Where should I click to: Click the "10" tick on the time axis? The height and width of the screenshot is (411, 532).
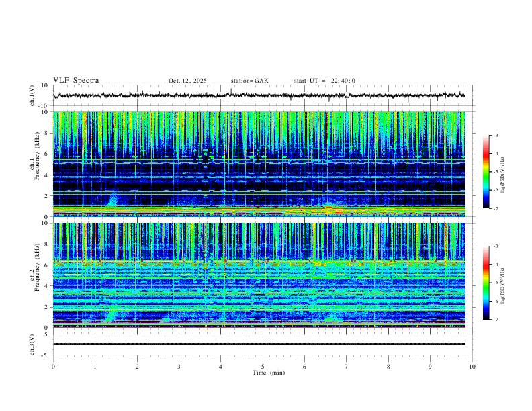(472, 367)
